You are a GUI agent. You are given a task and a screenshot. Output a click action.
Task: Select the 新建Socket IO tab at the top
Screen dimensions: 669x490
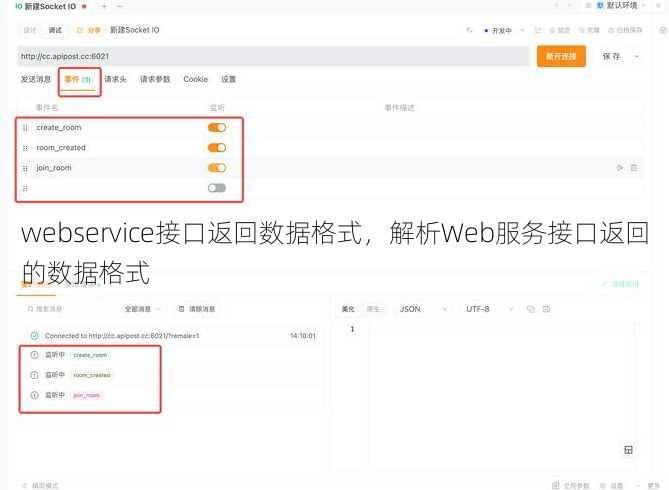pyautogui.click(x=51, y=6)
